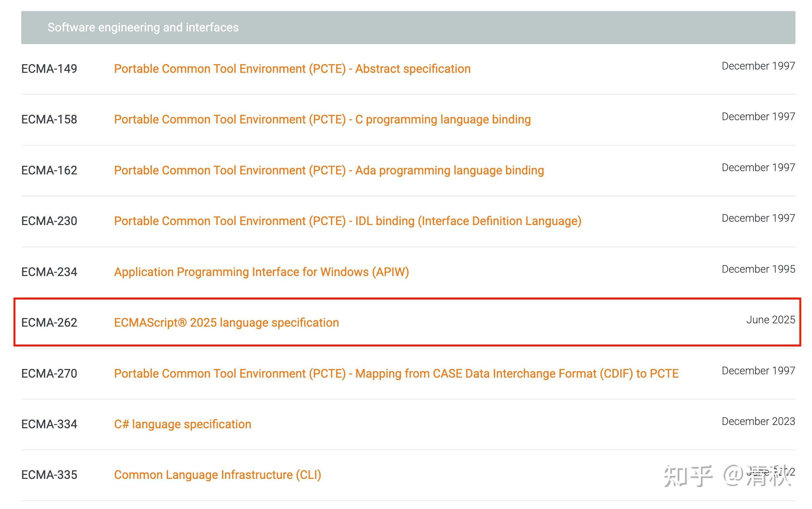This screenshot has height=509, width=812.
Task: Open Common Language Infrastructure (CLI) link
Action: point(217,475)
